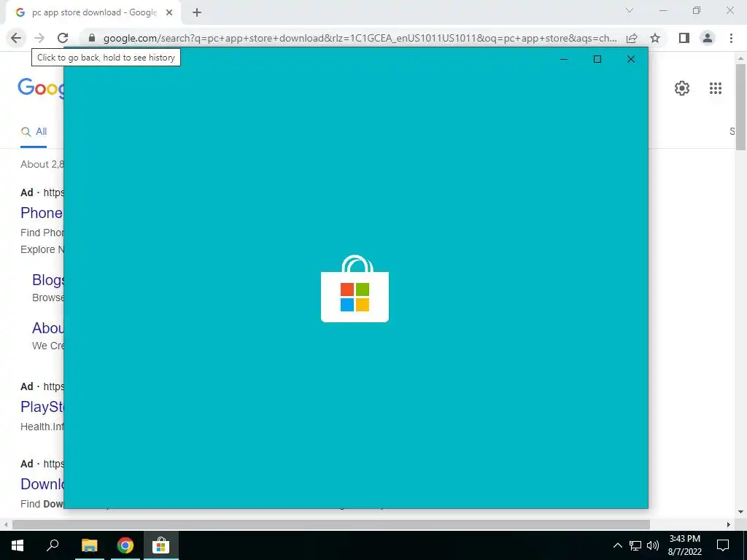The width and height of the screenshot is (747, 560).
Task: Open the Google apps grid
Action: click(716, 88)
